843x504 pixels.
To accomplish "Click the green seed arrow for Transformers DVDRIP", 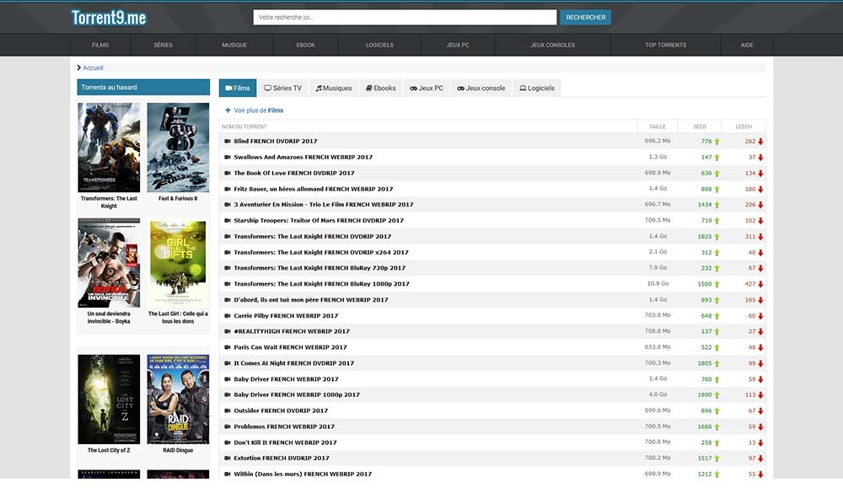I will (715, 237).
